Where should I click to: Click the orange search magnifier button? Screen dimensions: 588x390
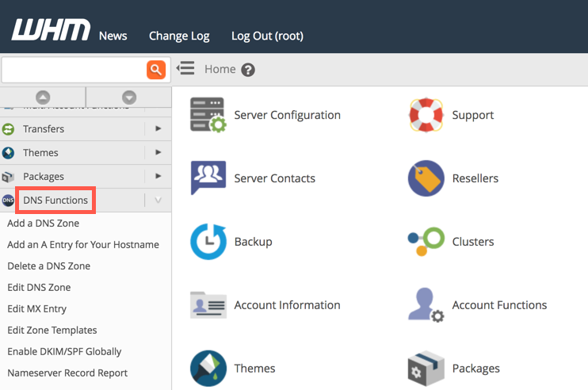pos(156,70)
